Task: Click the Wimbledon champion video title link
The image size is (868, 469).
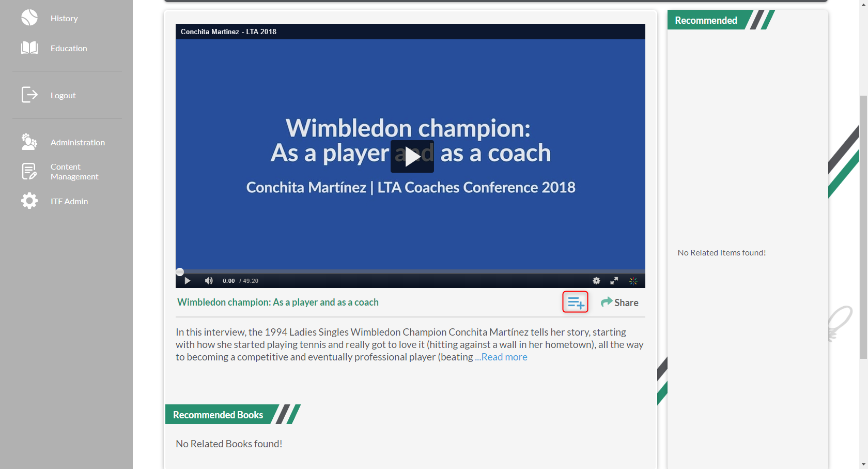Action: point(278,302)
